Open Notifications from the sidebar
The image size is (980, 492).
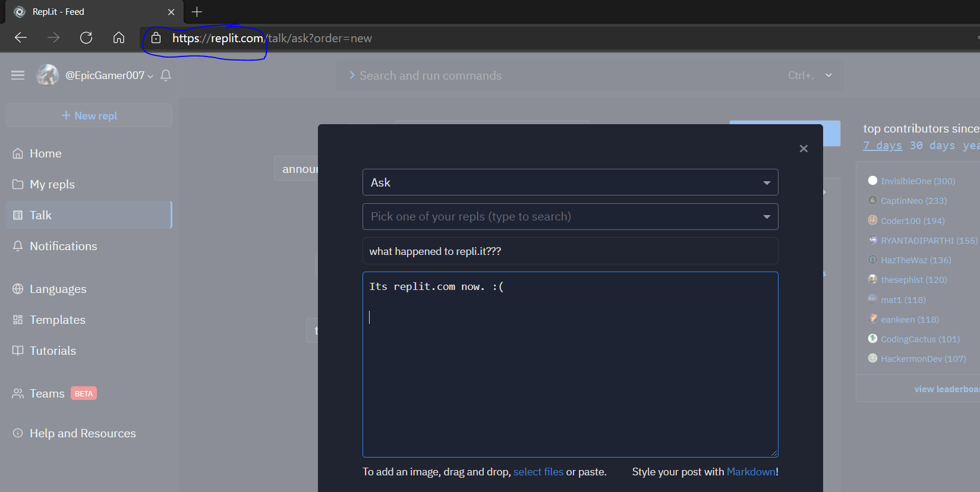point(89,246)
